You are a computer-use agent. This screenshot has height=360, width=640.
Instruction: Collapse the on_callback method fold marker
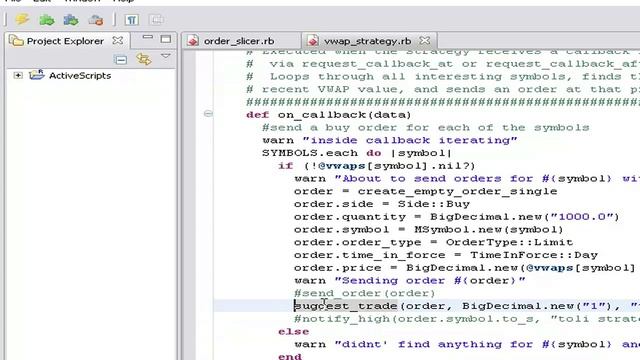[x=208, y=113]
